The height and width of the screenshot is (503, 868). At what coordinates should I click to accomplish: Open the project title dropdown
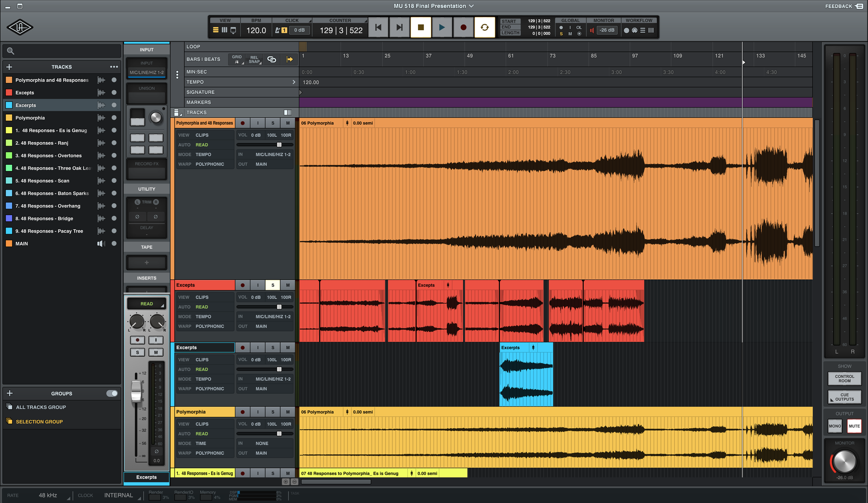pos(471,6)
